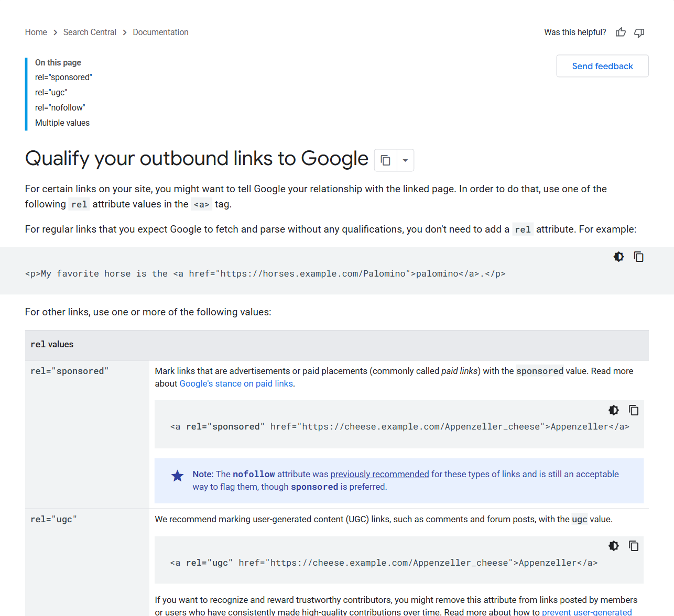Click thumbs up for helpful page
The width and height of the screenshot is (674, 616).
[621, 32]
